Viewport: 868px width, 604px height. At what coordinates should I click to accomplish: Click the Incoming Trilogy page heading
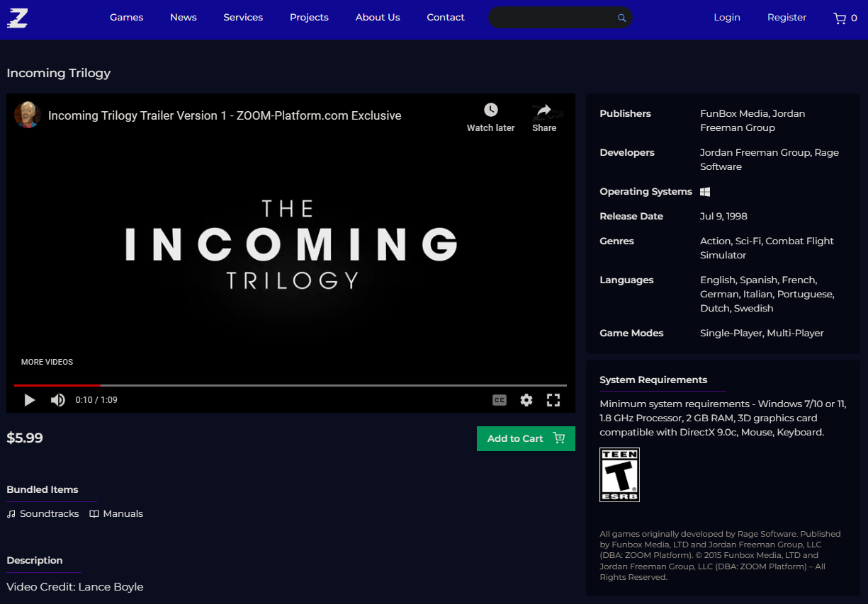coord(59,73)
